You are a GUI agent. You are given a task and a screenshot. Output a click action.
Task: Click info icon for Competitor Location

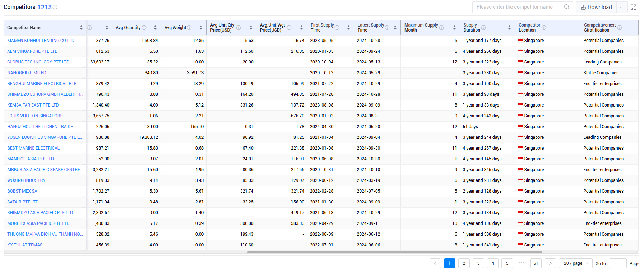coord(544,28)
